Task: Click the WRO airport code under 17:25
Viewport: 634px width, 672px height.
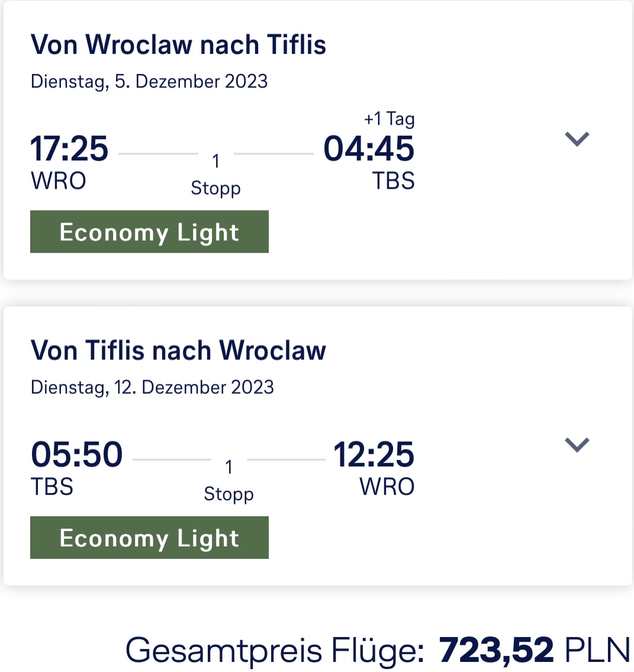Action: 58,181
